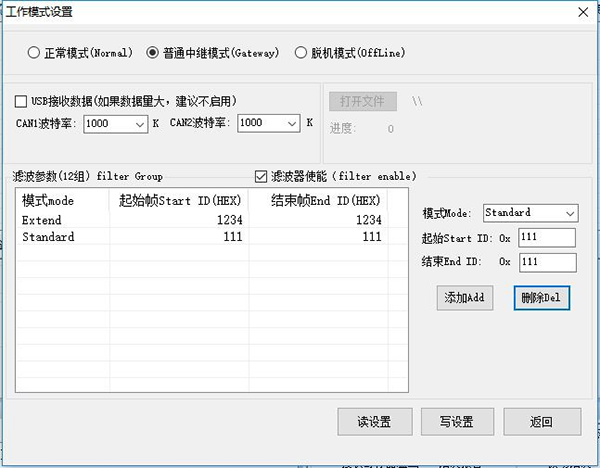The height and width of the screenshot is (468, 600).
Task: Click the 起始Start ID input field
Action: 547,237
